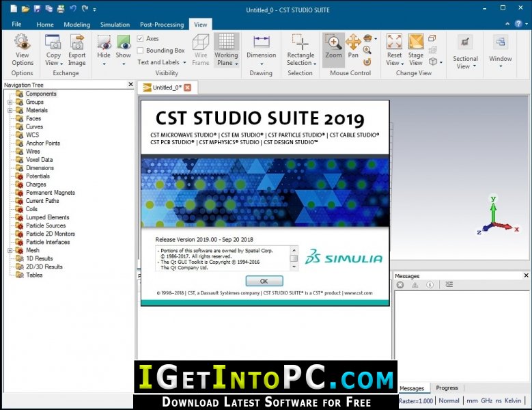Toggle info messages filter icon
This screenshot has height=410, width=532.
pyautogui.click(x=430, y=285)
